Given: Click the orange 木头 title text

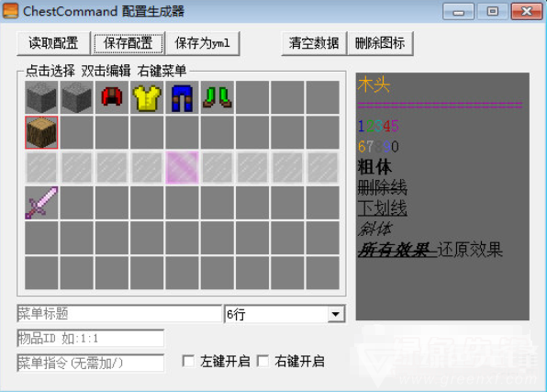Looking at the screenshot, I should tap(374, 84).
